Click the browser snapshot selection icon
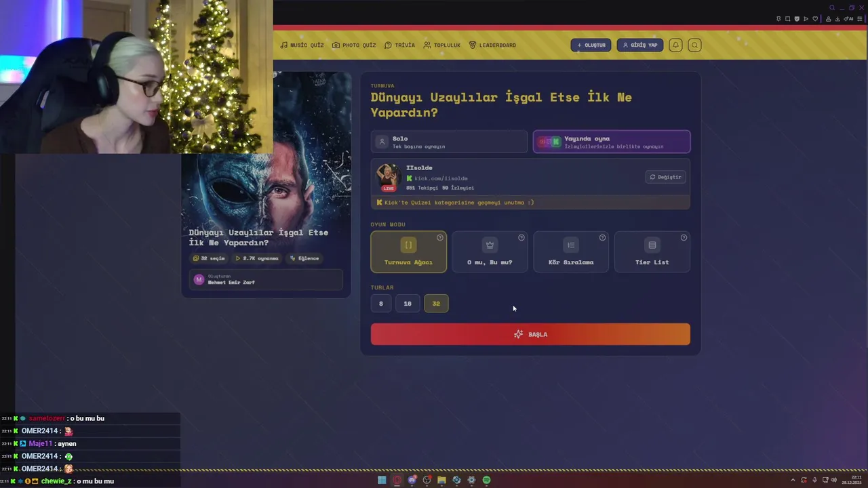868x488 pixels. (x=787, y=18)
